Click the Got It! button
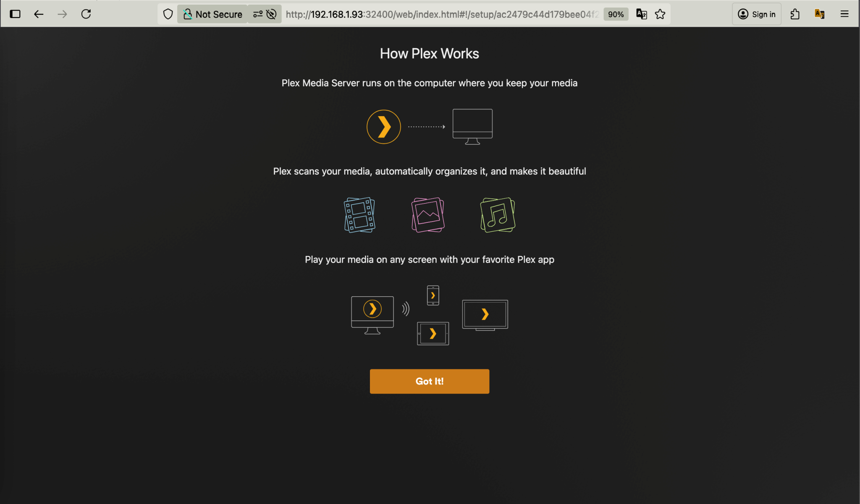The height and width of the screenshot is (504, 860). 429,381
